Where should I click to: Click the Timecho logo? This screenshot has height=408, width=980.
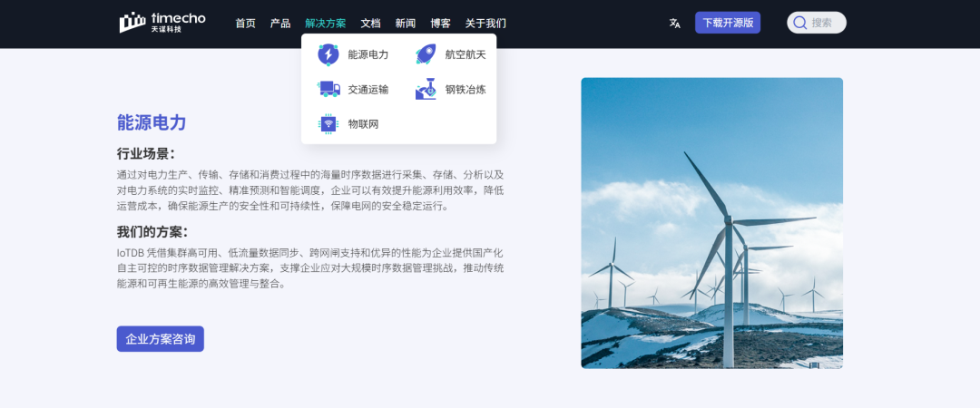click(x=162, y=23)
